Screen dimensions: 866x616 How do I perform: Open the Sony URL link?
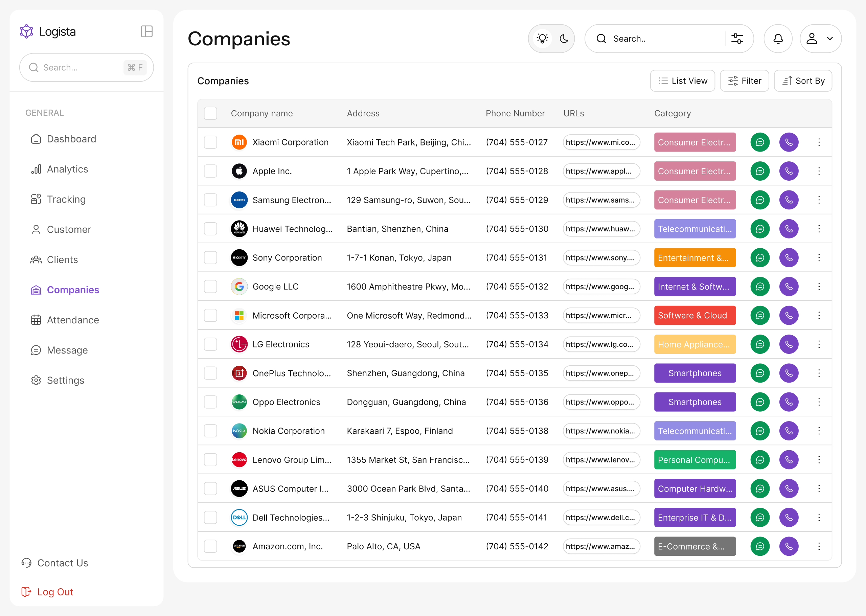point(601,257)
